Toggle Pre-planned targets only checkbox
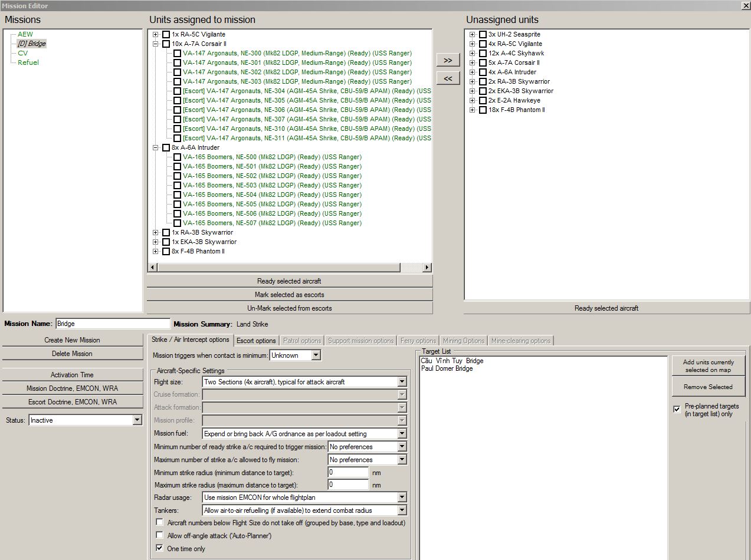Screen dimensions: 751x560 click(x=677, y=409)
